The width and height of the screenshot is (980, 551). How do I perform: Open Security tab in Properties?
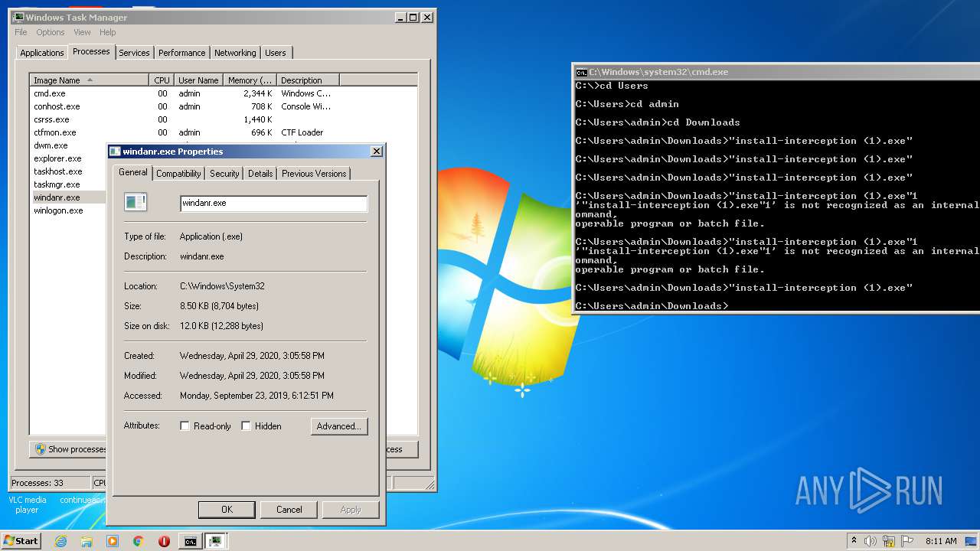pyautogui.click(x=224, y=174)
